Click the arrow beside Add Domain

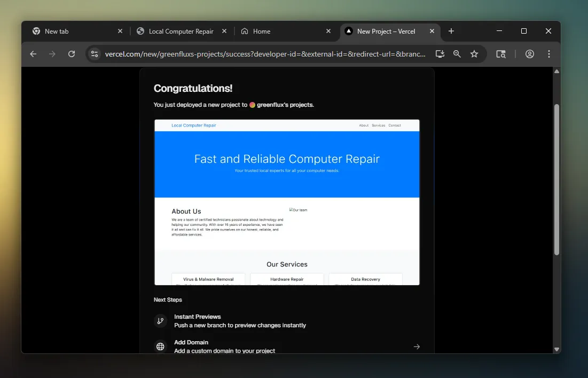(x=417, y=346)
